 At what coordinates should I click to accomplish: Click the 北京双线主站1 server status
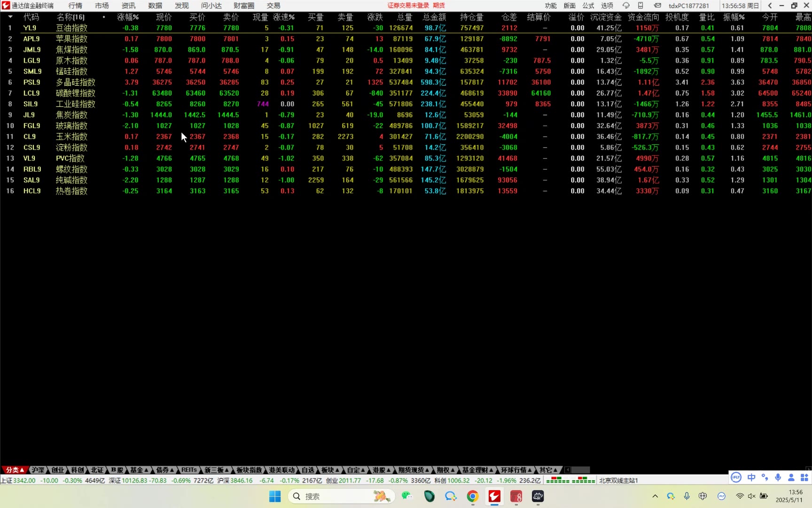click(x=618, y=480)
